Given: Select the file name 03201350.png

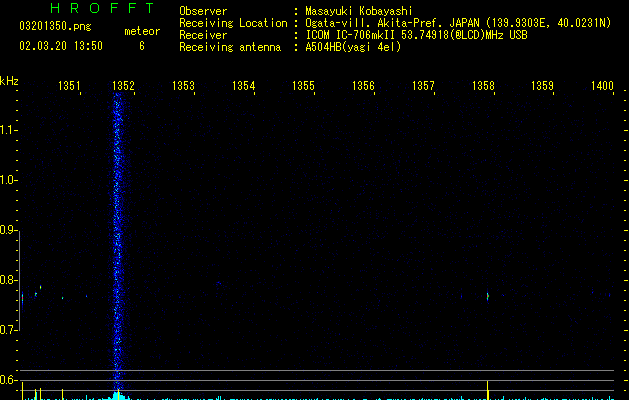Looking at the screenshot, I should (55, 27).
